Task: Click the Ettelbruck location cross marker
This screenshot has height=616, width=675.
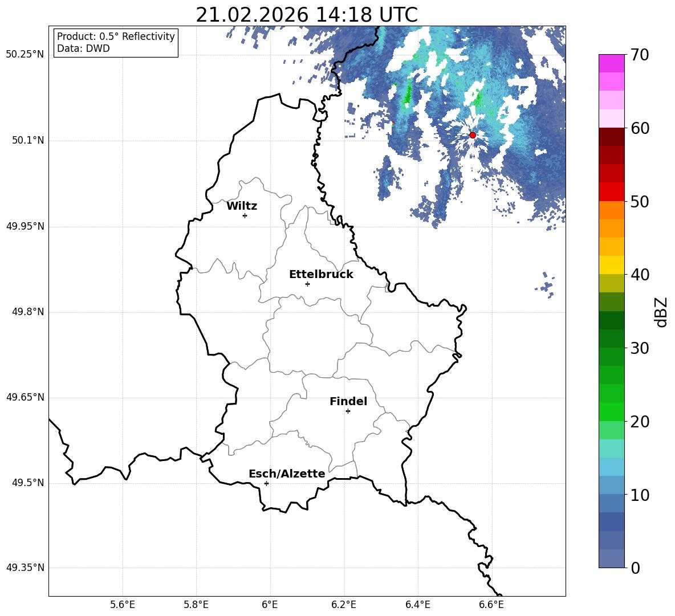Action: point(307,284)
